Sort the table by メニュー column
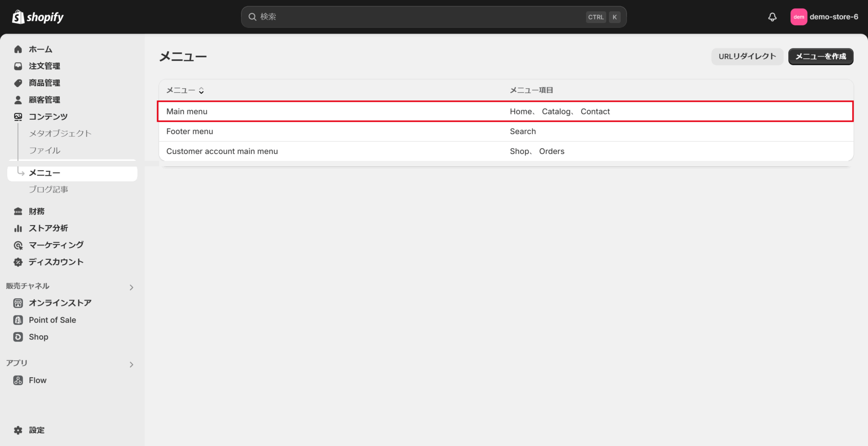868x446 pixels. (x=185, y=90)
